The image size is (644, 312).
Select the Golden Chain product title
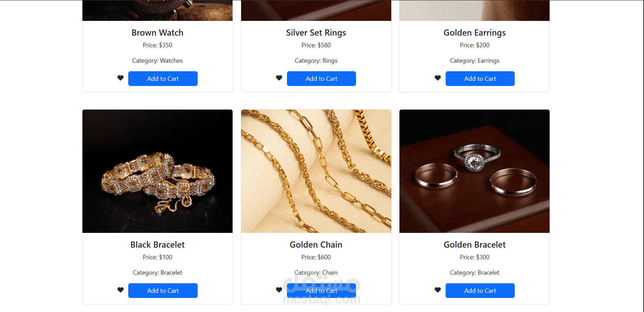316,245
